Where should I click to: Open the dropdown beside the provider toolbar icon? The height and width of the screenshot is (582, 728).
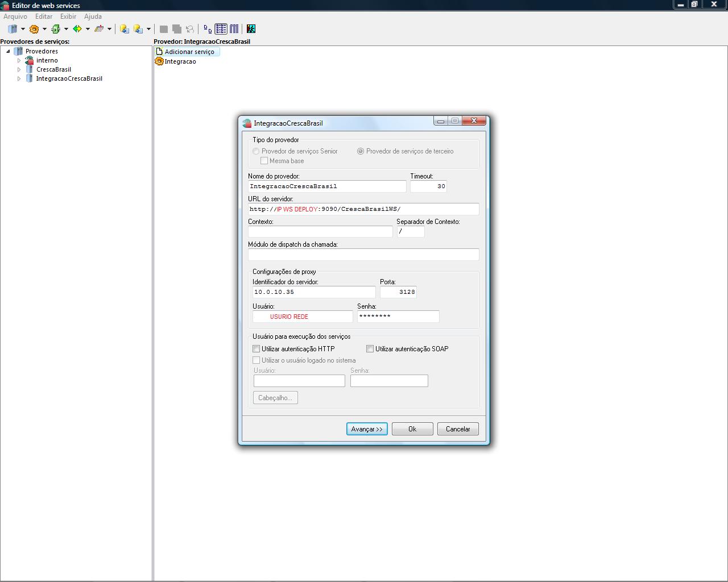(23, 29)
